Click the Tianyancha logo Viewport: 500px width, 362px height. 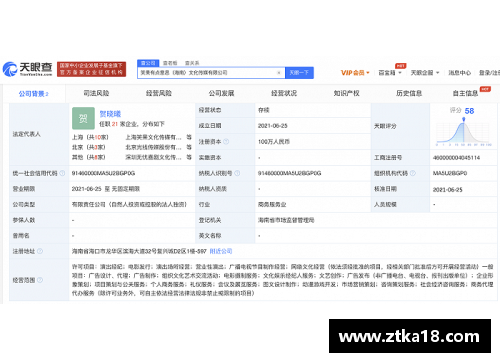[x=27, y=69]
